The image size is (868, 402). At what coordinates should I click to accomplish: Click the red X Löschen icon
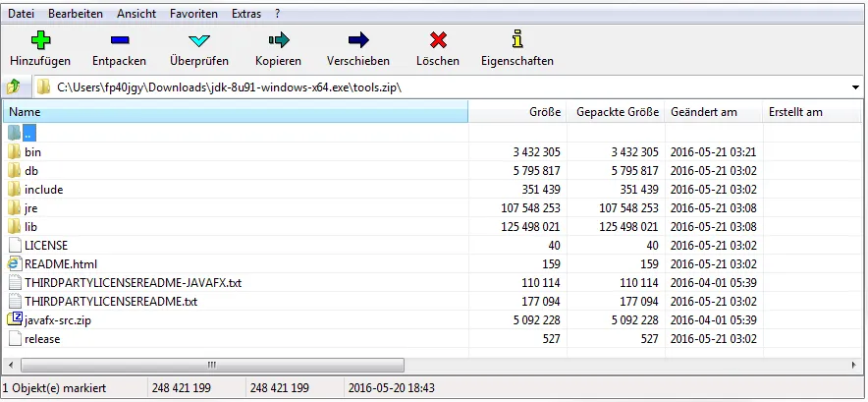[438, 40]
